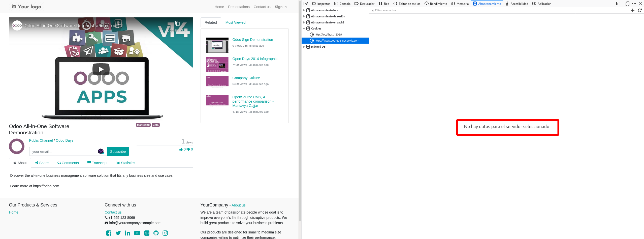The width and height of the screenshot is (644, 239).
Task: Open the Odoo Sign Demonstration thumbnail
Action: 217,45
